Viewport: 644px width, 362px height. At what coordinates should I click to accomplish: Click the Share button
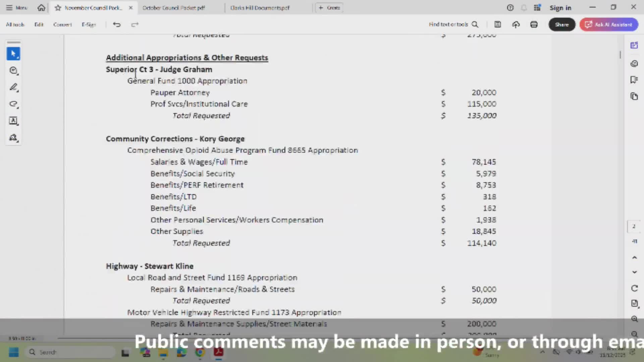coord(562,24)
